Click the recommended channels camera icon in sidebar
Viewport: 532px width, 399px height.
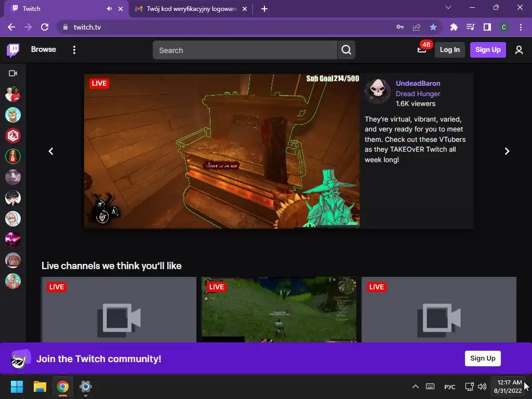click(13, 73)
